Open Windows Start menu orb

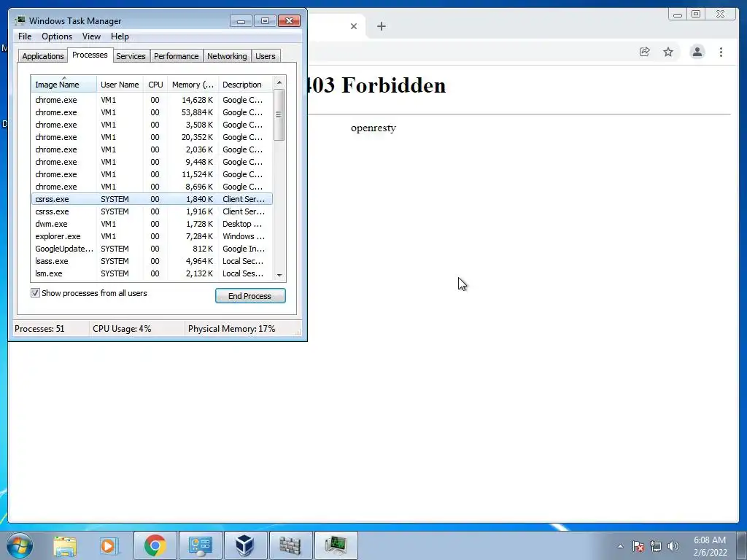(x=20, y=545)
